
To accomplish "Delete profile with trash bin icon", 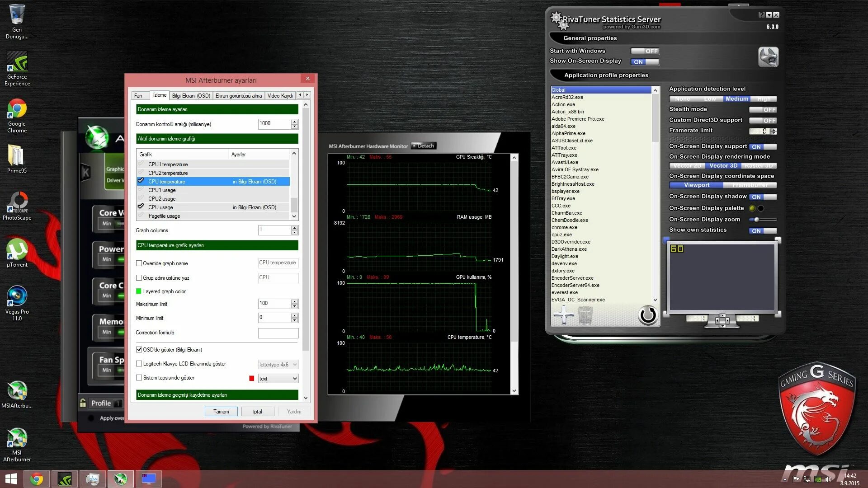I will click(585, 315).
